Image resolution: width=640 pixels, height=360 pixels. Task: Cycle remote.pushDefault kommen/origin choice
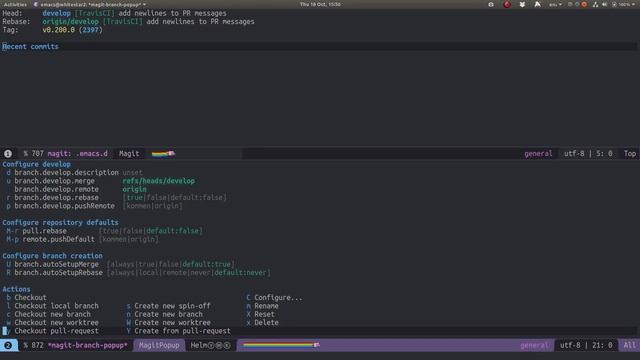click(129, 239)
